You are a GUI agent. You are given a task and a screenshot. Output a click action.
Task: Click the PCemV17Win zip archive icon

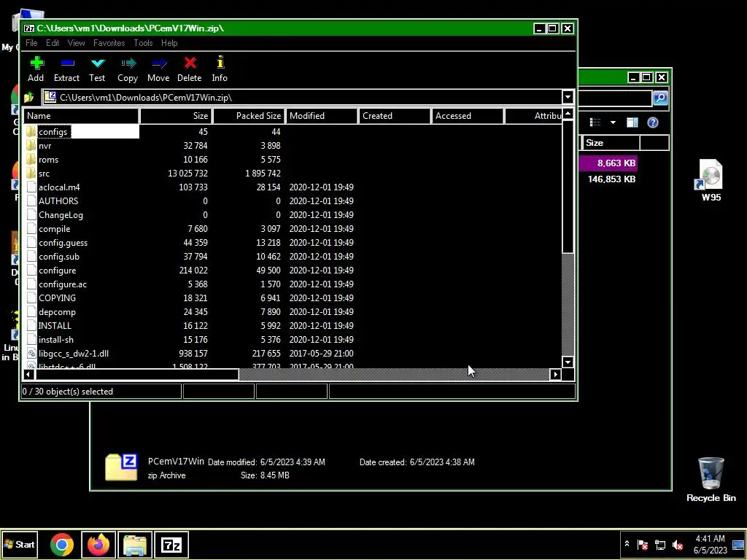click(122, 467)
